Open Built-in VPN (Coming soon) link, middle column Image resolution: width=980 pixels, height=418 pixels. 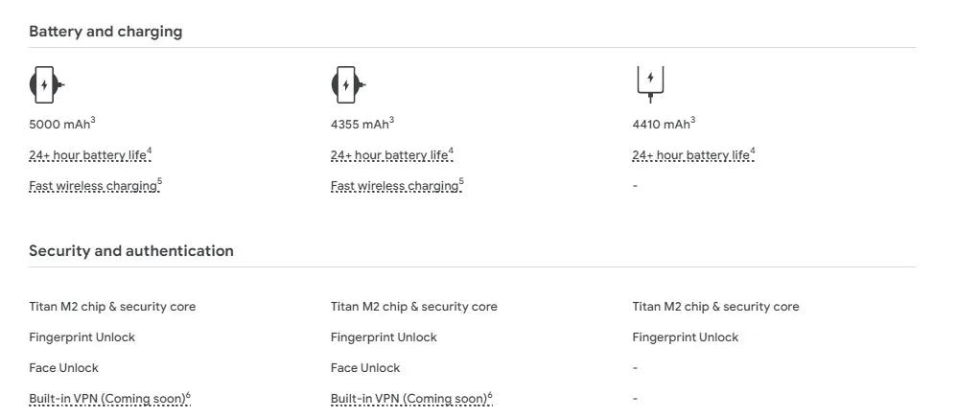[408, 399]
